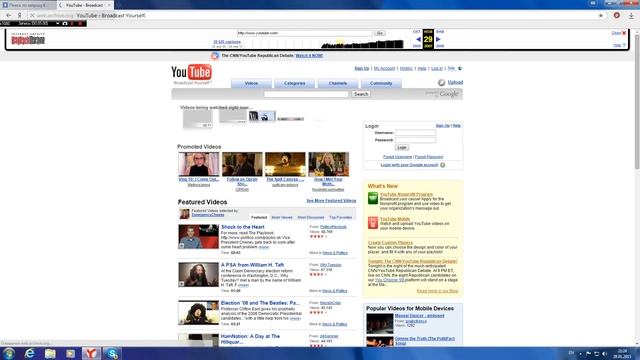
Task: Open the browser downloads arrow icon
Action: click(631, 16)
